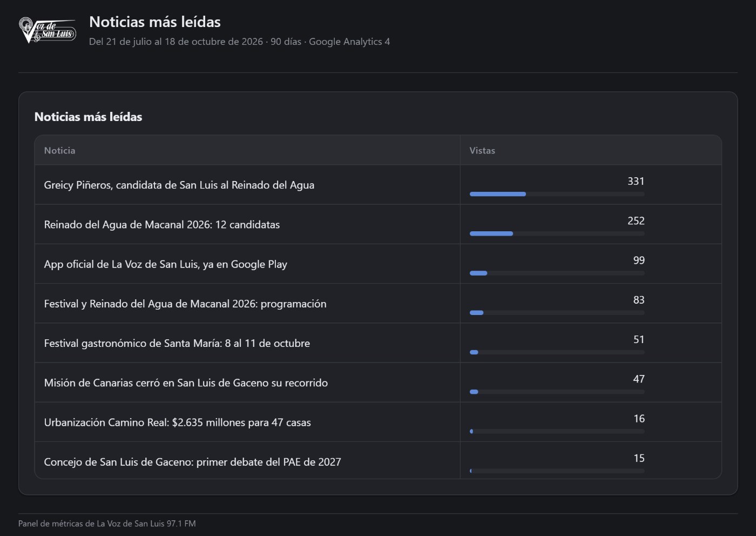Click the La Voz de San Luis logo
Image resolution: width=756 pixels, height=536 pixels.
48,30
